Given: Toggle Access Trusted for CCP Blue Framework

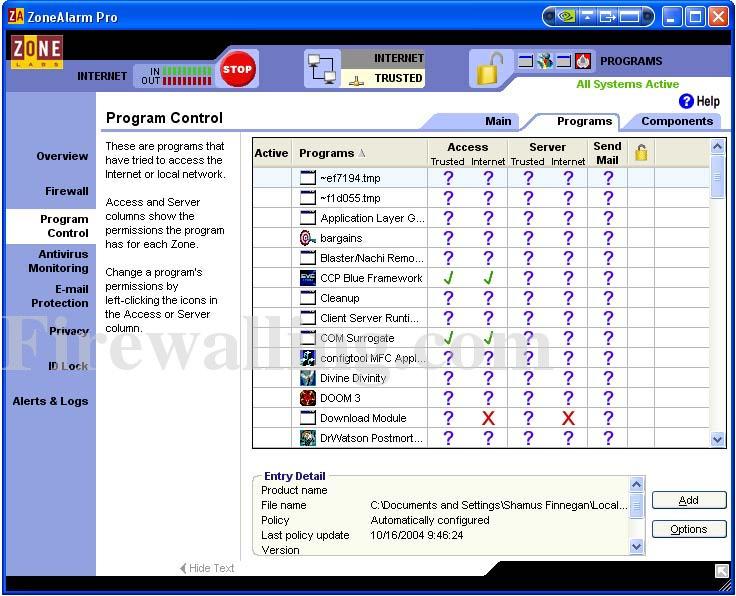Looking at the screenshot, I should coord(448,278).
